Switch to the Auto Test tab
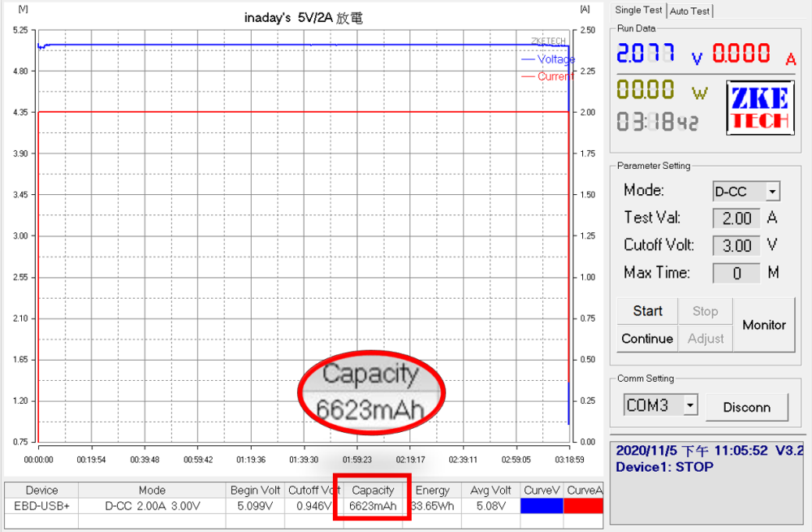Viewport: 812px width, 532px height. point(689,11)
